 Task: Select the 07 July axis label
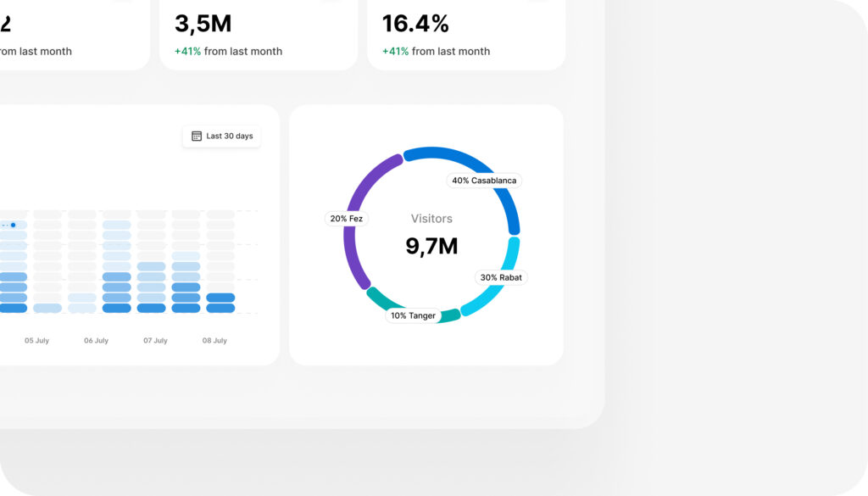[x=156, y=341]
